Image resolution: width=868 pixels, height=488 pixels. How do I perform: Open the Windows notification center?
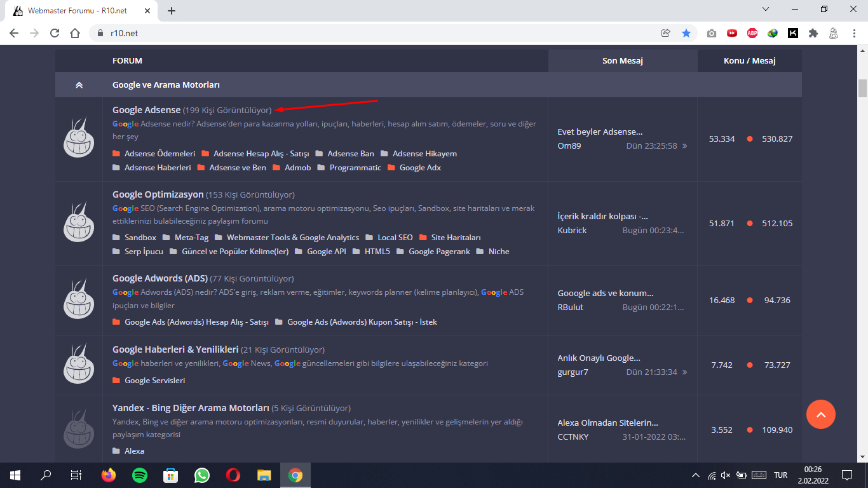[x=846, y=475]
